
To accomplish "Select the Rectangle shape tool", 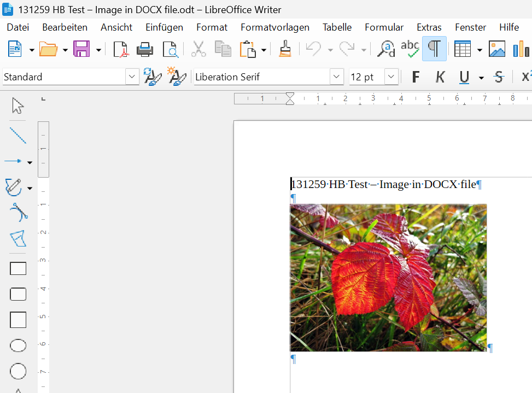I will pos(18,268).
